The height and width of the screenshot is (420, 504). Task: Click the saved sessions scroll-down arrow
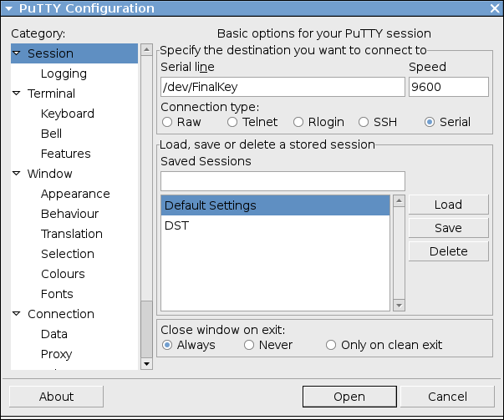[x=399, y=305]
